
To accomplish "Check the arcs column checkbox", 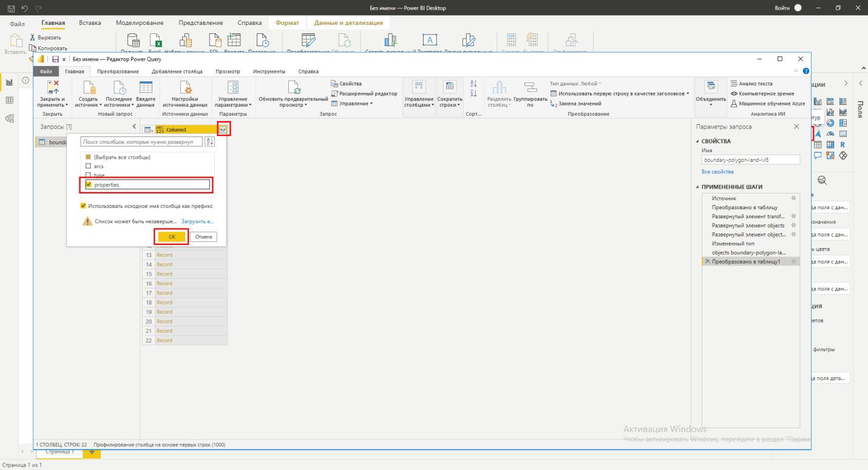I will tap(88, 166).
